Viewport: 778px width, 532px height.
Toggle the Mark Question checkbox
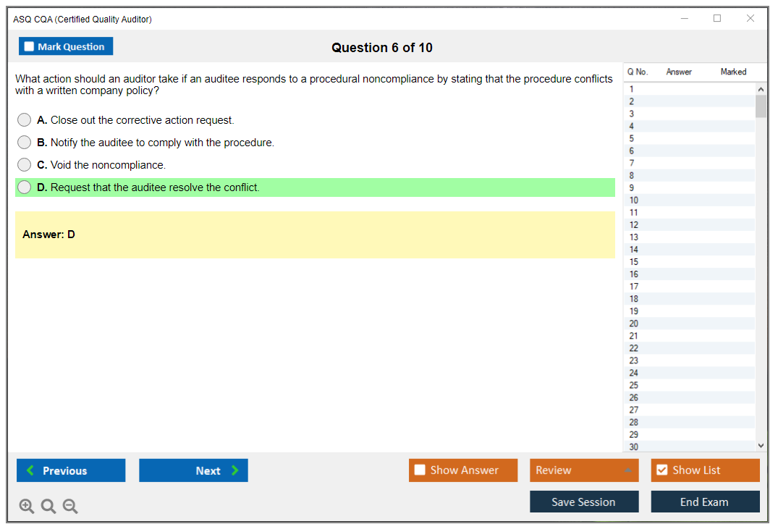(x=30, y=47)
